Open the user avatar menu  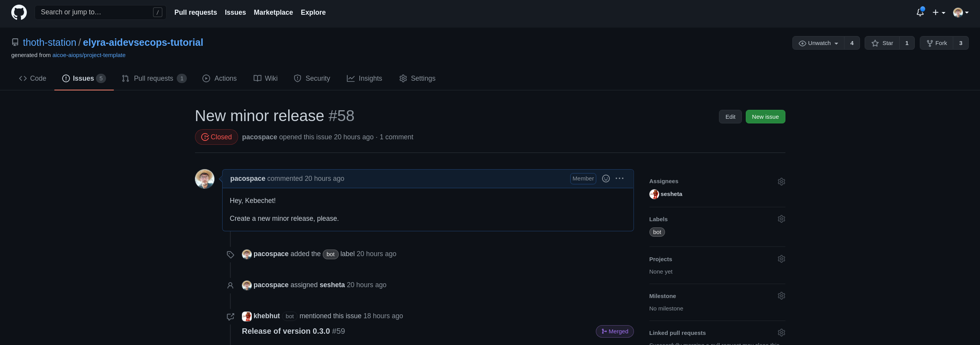click(x=961, y=12)
